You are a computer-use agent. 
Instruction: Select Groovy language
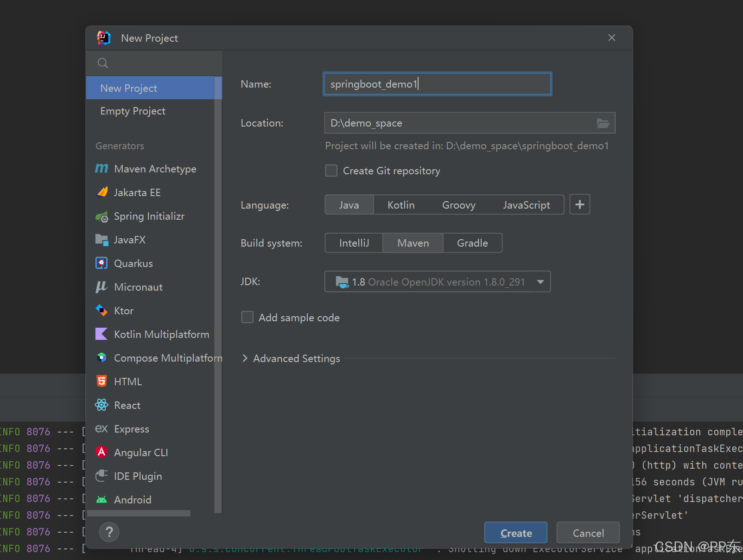tap(459, 205)
